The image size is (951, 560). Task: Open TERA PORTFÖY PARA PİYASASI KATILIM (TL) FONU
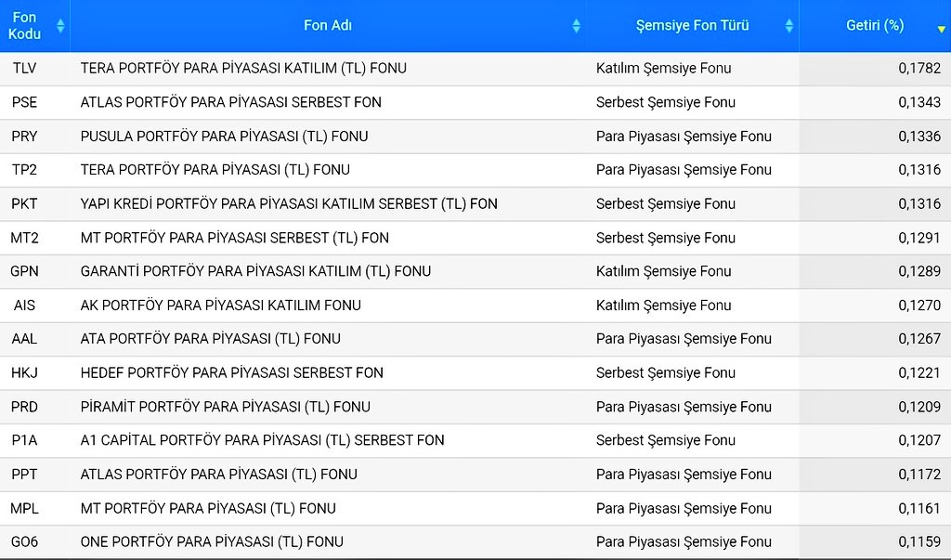pos(243,68)
